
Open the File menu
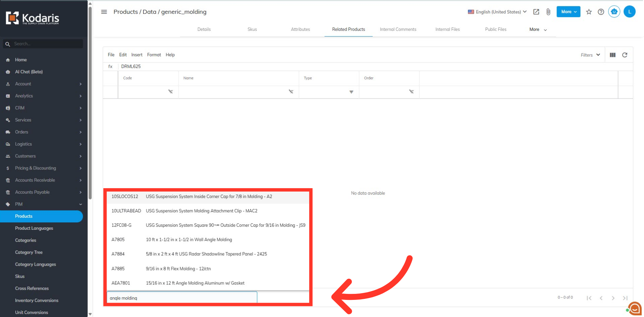coord(111,55)
